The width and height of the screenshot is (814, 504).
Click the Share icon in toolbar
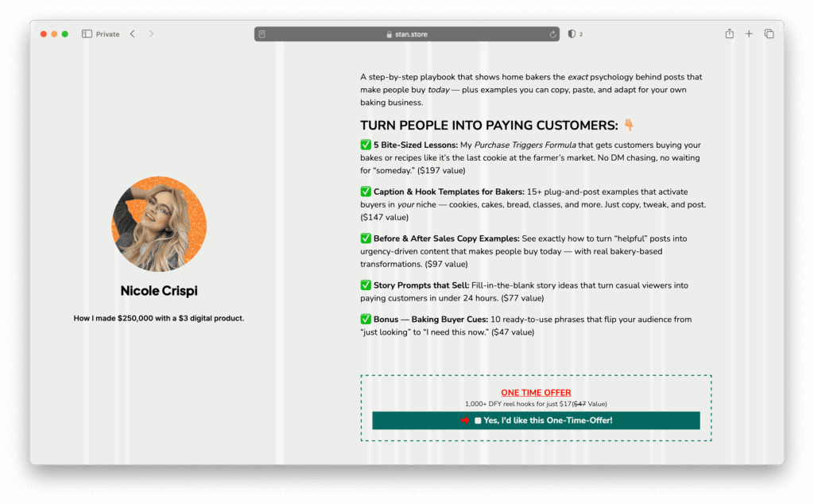pos(729,34)
